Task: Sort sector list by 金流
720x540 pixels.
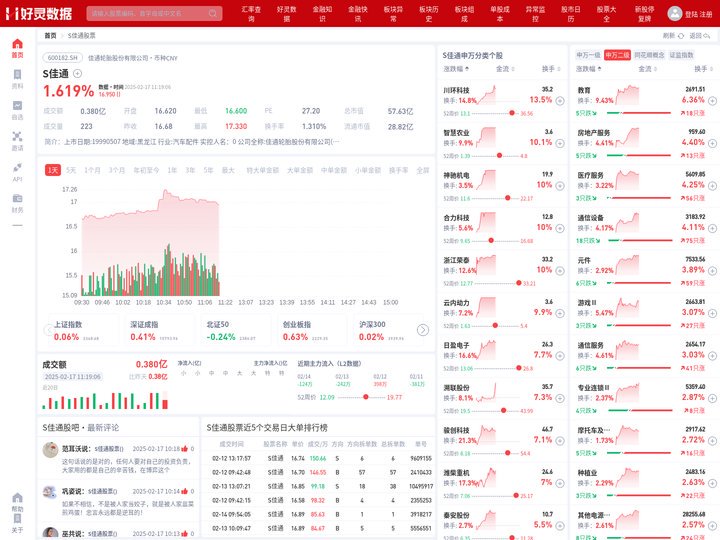Action: click(647, 69)
